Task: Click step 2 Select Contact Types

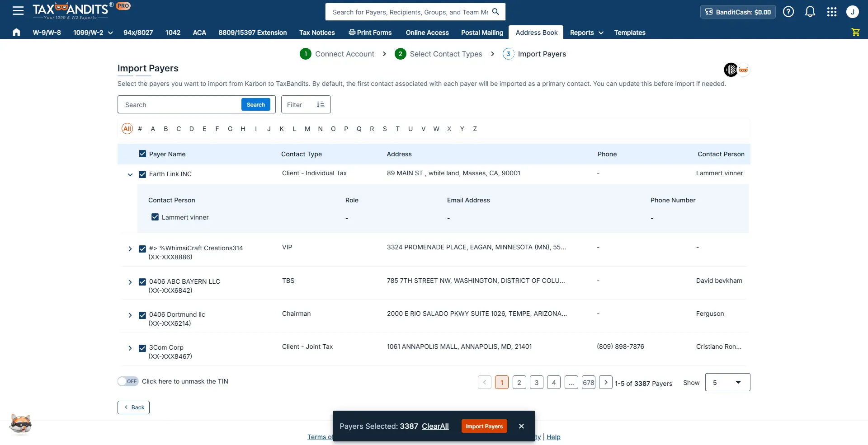Action: (x=439, y=54)
